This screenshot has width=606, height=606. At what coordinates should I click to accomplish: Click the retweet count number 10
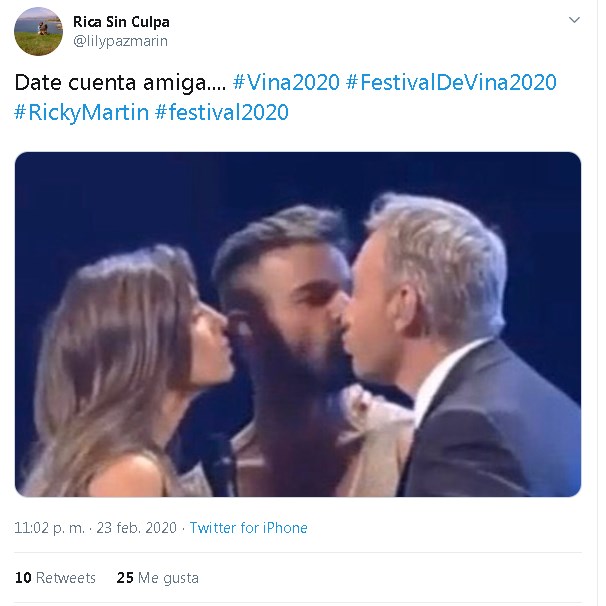(23, 578)
